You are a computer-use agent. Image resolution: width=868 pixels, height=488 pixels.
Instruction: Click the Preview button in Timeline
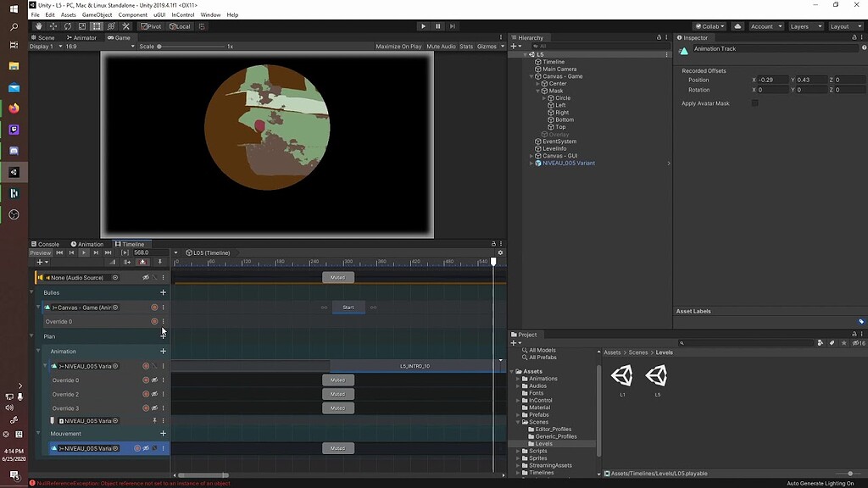click(x=40, y=252)
